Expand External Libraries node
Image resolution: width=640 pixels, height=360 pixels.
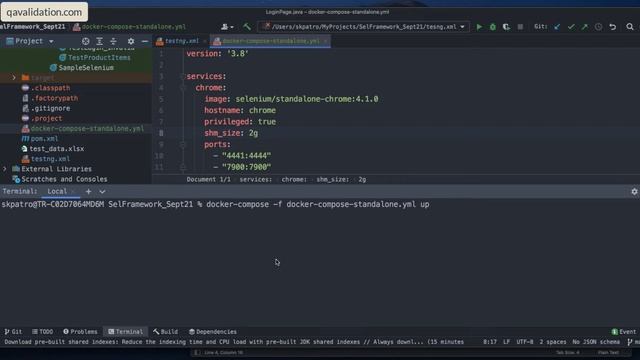click(5, 169)
